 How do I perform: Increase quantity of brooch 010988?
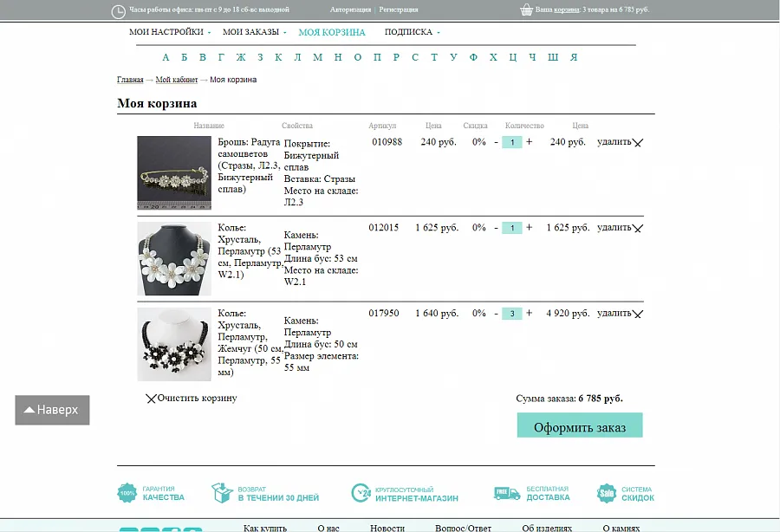click(530, 142)
